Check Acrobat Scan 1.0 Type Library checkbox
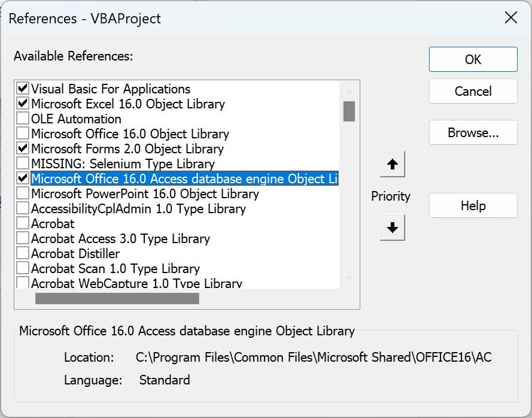Screen dimensions: 532x418 coord(23,268)
